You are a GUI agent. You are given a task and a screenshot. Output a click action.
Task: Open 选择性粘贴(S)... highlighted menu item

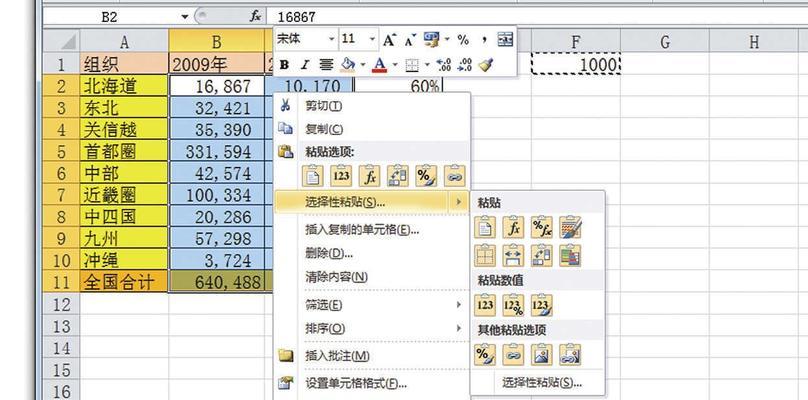click(x=372, y=202)
